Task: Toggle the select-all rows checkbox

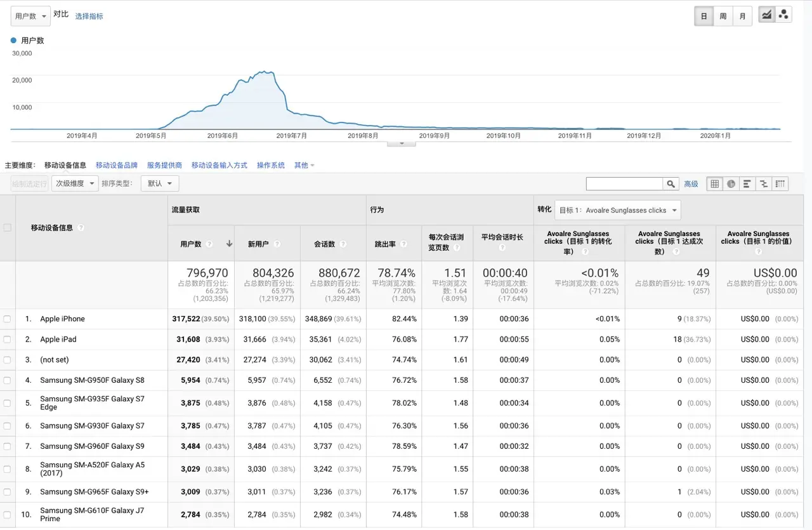Action: click(x=8, y=228)
